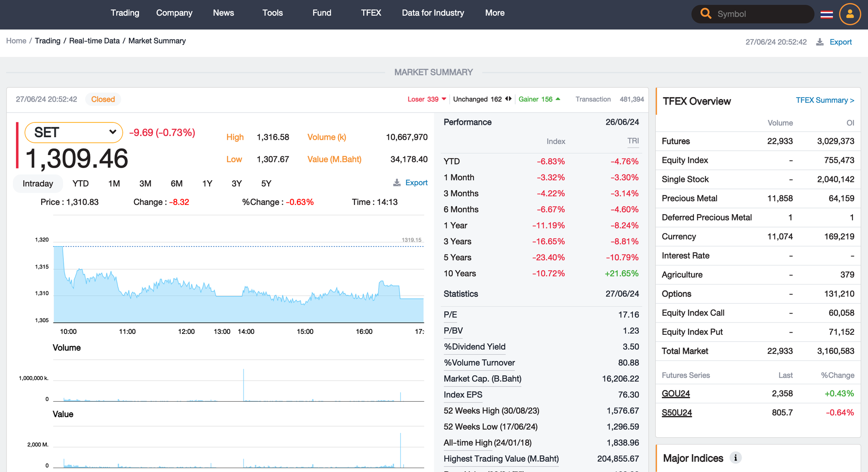Click the orange search magnifier icon
Image resolution: width=868 pixels, height=472 pixels.
tap(706, 13)
